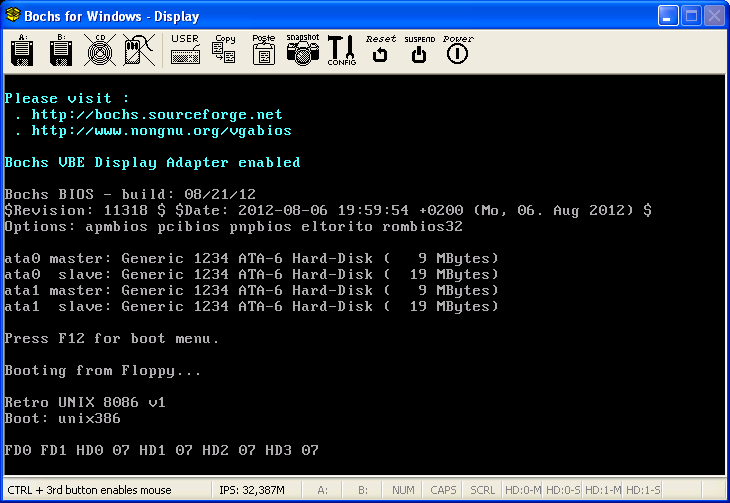Screen dimensions: 730x503
Task: Click the http://bochs.sourceforge.net text
Action: tap(157, 115)
